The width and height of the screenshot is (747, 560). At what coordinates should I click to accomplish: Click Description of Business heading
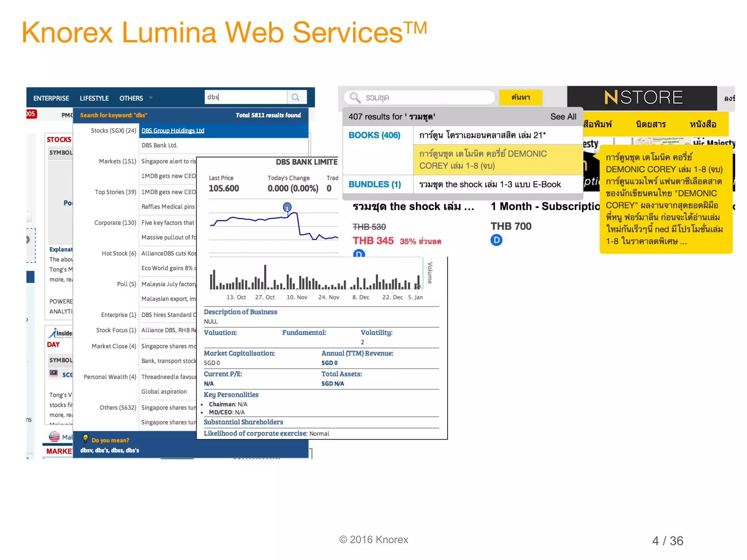(x=240, y=312)
